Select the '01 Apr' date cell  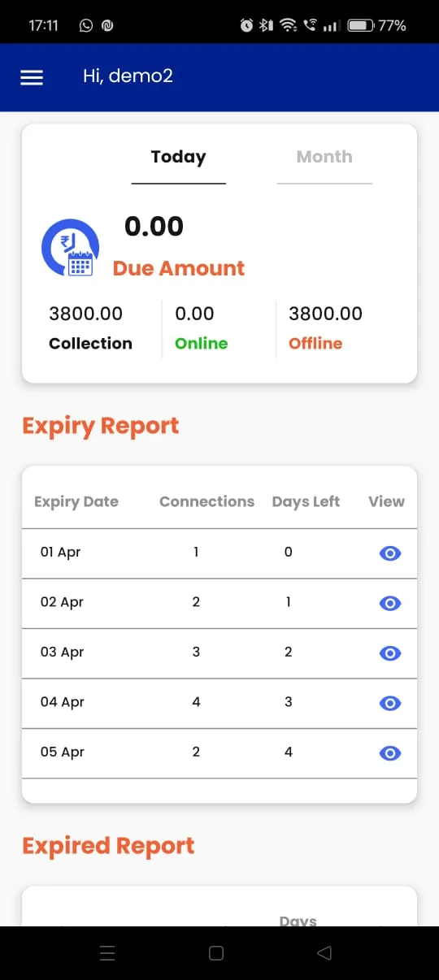[x=61, y=553]
